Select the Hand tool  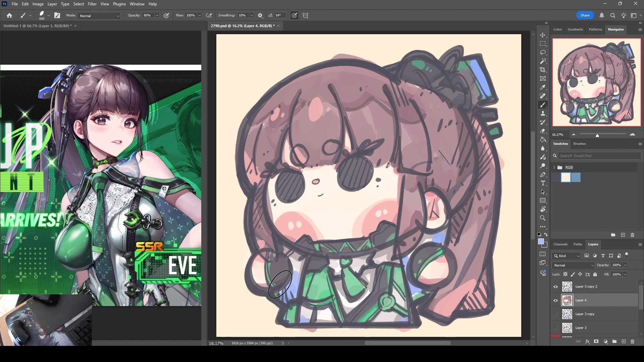click(543, 209)
